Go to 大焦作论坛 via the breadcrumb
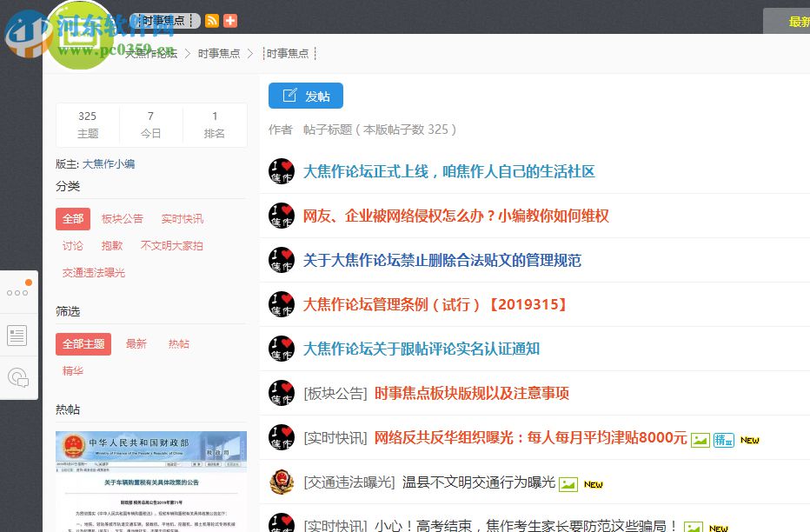The width and height of the screenshot is (810, 532). pos(153,52)
